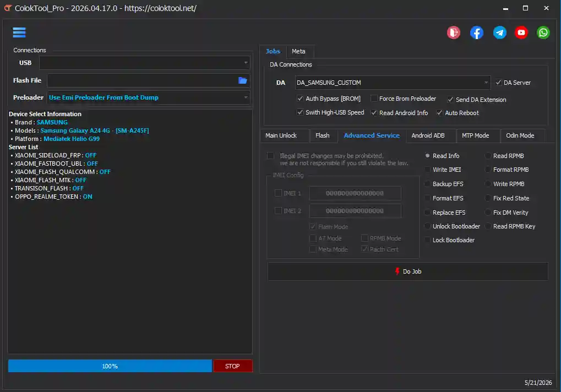The width and height of the screenshot is (561, 392).
Task: Open the MTP Mode tab
Action: [475, 135]
